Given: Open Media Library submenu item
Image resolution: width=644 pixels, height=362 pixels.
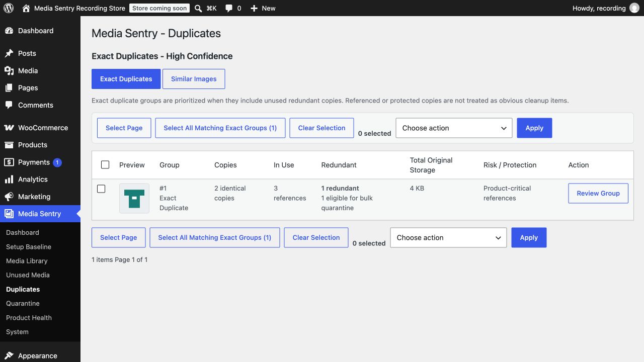Looking at the screenshot, I should [x=27, y=261].
